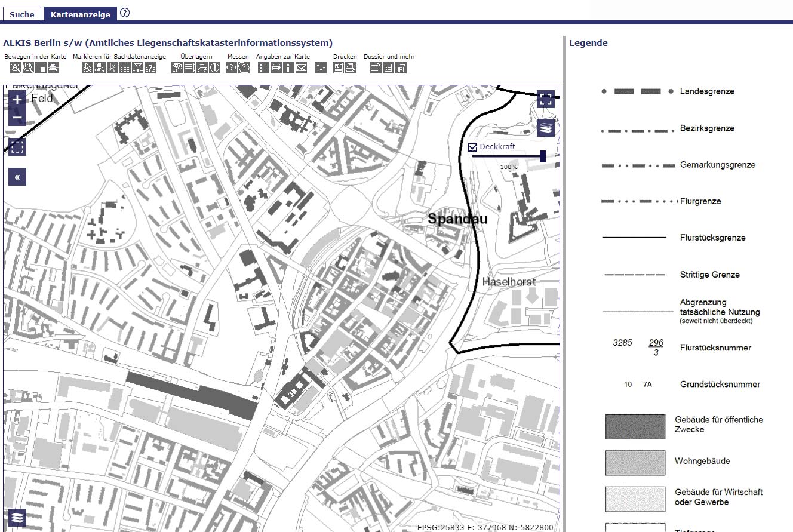Click the funnel filter icon
Screen dimensions: 793x532
(x=138, y=67)
